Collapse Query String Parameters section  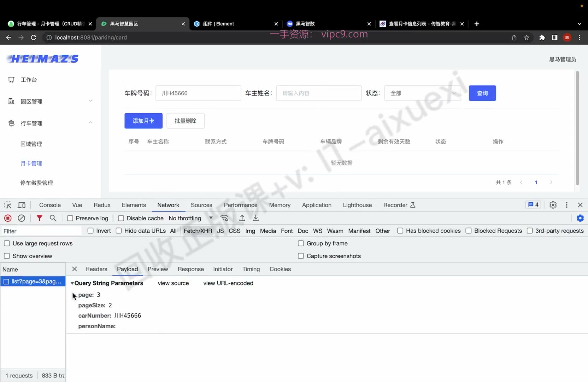coord(72,283)
